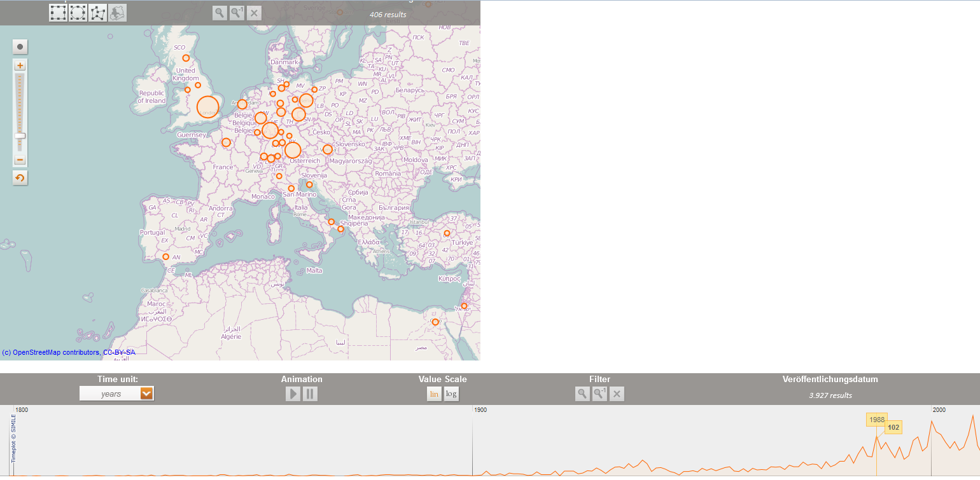The width and height of the screenshot is (980, 480).
Task: Zoom in the map with plus button
Action: [x=20, y=65]
